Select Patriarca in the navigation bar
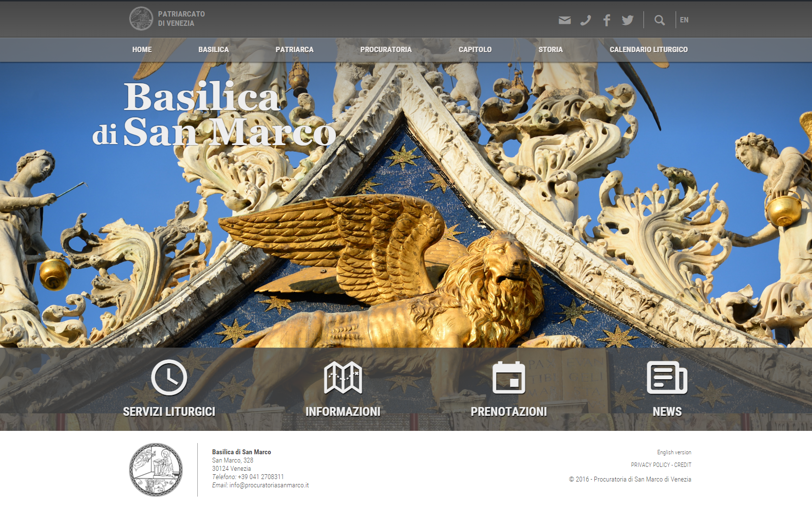The height and width of the screenshot is (519, 812). pos(294,50)
